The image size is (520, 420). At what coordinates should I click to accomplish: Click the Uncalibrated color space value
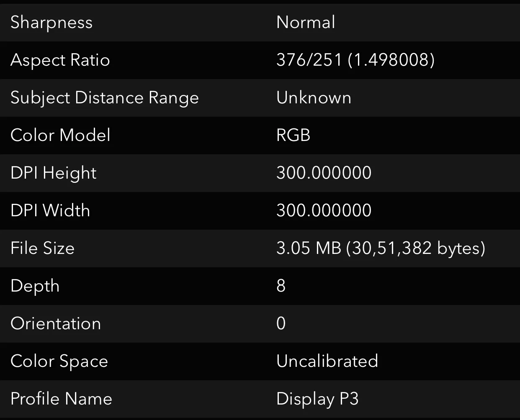tap(327, 361)
